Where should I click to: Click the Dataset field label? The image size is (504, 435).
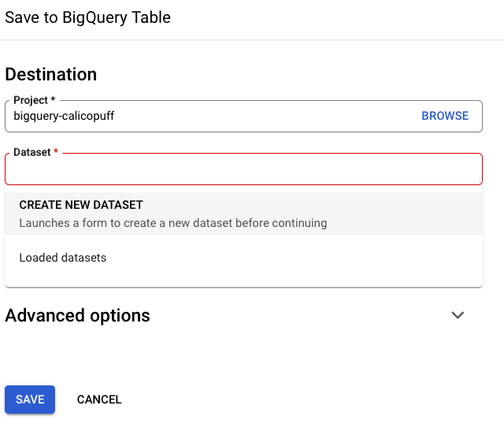pyautogui.click(x=32, y=152)
